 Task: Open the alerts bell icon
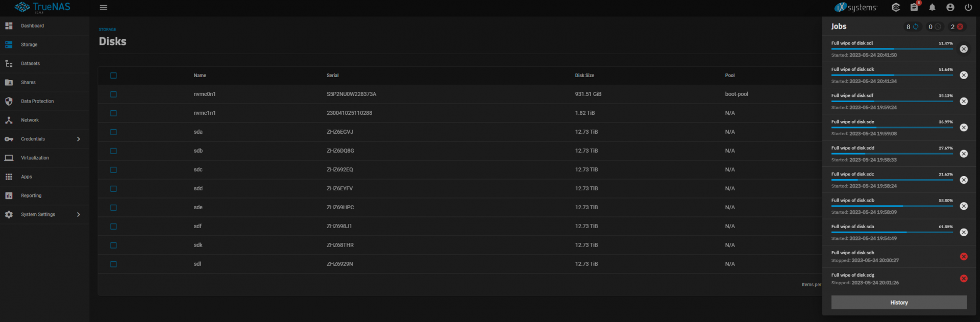(932, 7)
